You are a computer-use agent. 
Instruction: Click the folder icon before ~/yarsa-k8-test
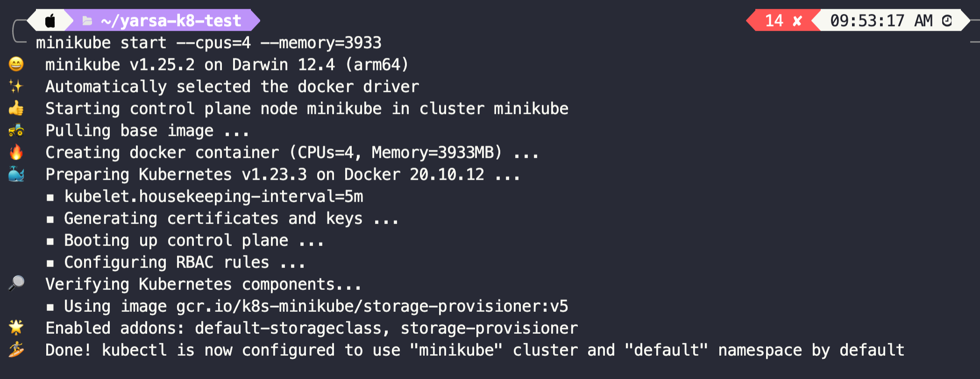[87, 21]
